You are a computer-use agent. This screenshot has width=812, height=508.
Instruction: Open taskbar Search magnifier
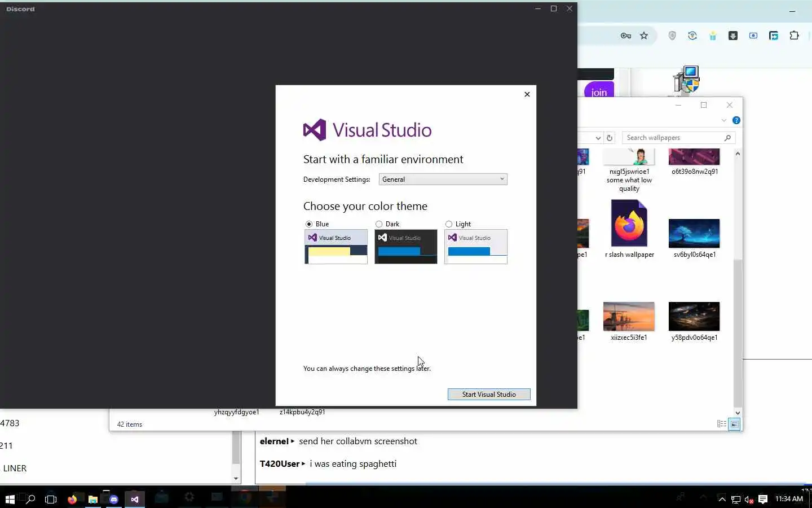[30, 499]
